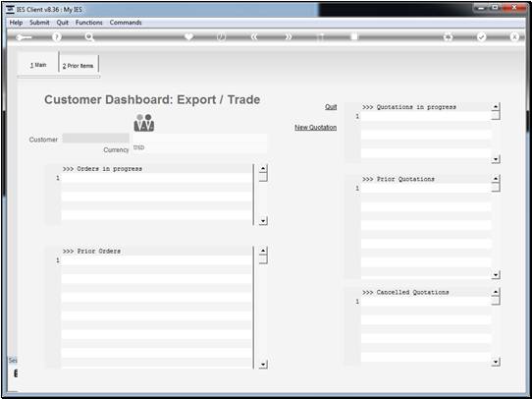This screenshot has width=532, height=399.
Task: Go forward with double right arrows icon
Action: pyautogui.click(x=288, y=37)
